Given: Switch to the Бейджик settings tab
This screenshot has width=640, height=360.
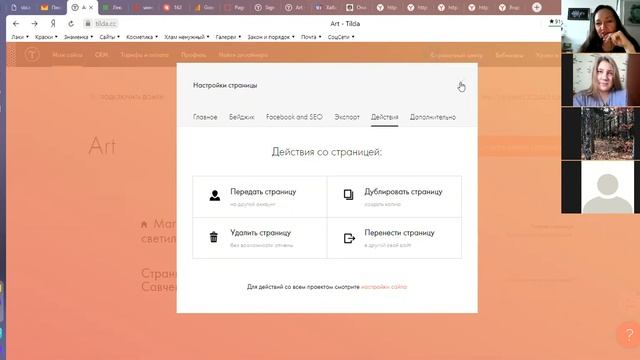Looking at the screenshot, I should (x=242, y=117).
